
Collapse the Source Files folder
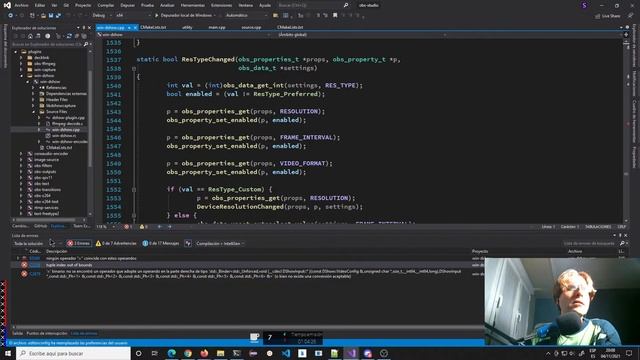pyautogui.click(x=33, y=111)
